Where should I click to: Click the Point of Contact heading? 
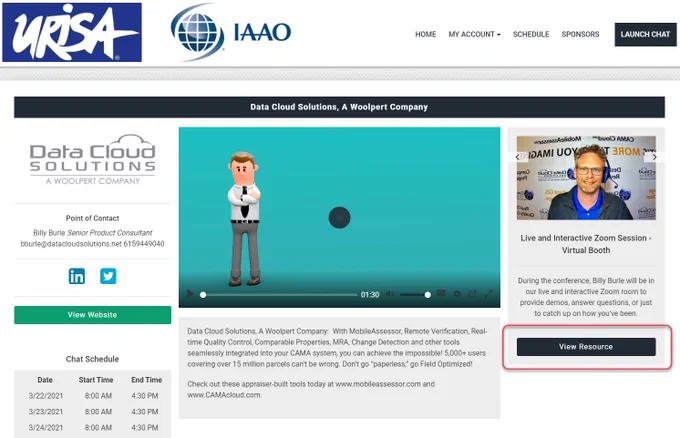click(x=92, y=218)
